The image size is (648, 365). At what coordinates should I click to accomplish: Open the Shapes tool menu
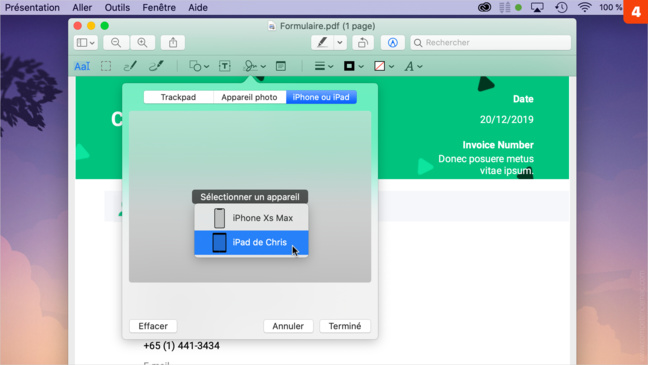[199, 66]
